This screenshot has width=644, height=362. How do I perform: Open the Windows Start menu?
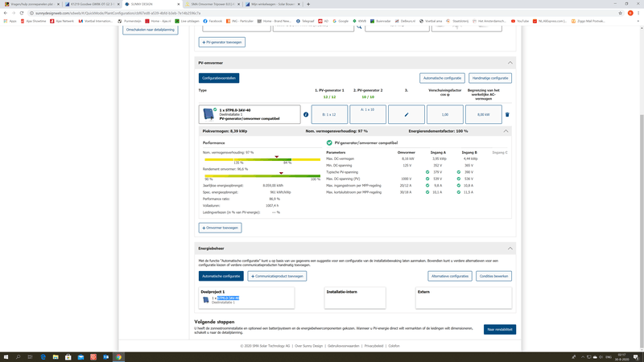tap(6, 357)
